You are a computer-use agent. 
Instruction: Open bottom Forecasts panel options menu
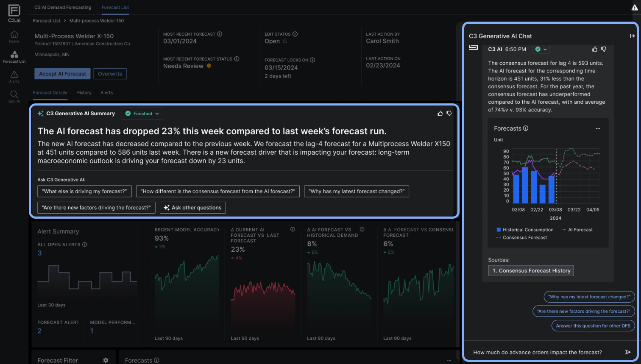(x=449, y=360)
